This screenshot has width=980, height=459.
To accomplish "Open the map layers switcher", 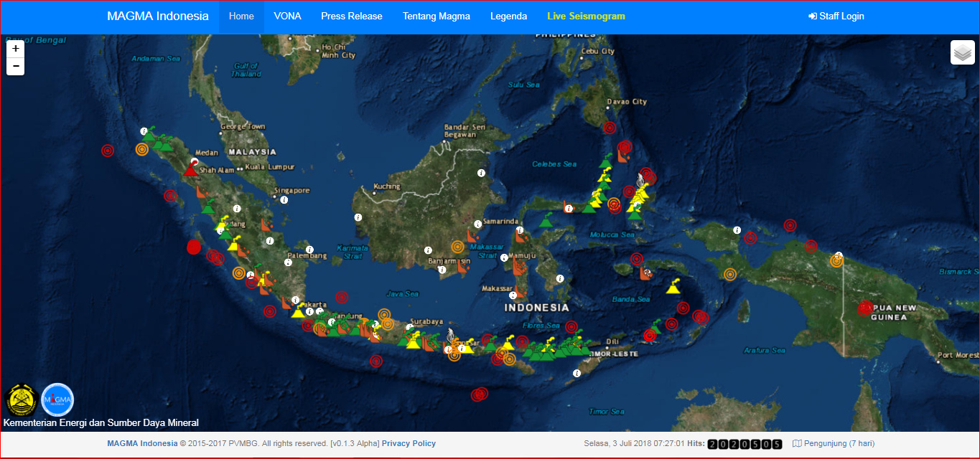I will 962,53.
